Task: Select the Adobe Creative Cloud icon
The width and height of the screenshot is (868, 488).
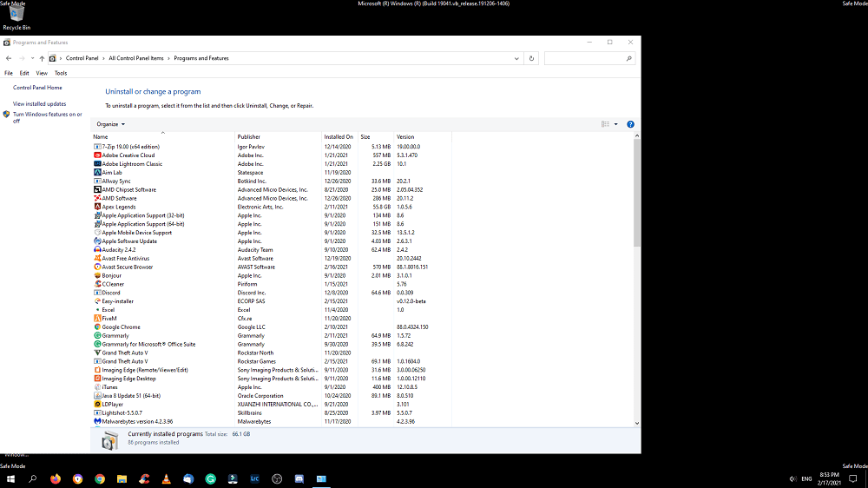Action: pyautogui.click(x=97, y=155)
